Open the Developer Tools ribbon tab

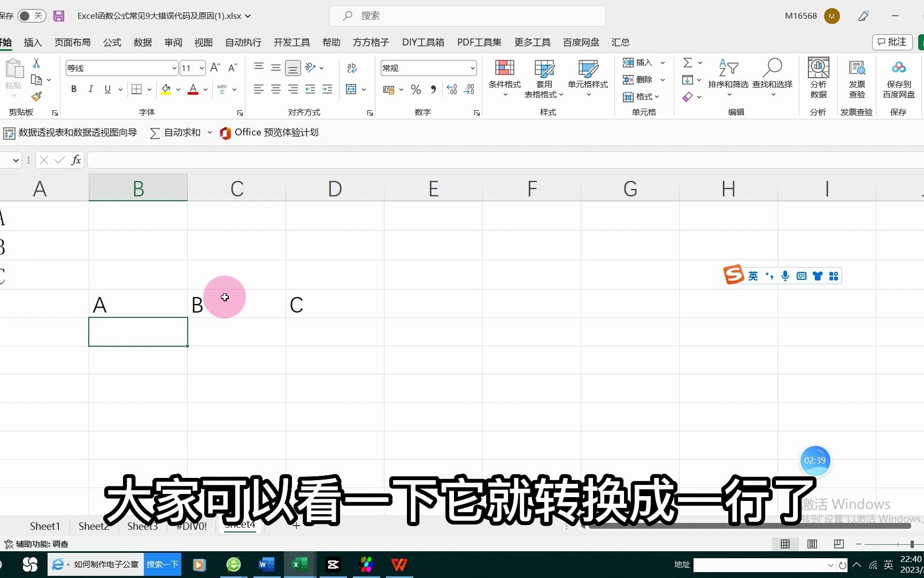pos(292,42)
